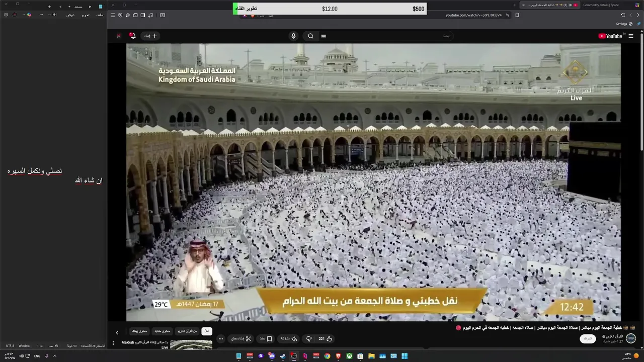Screen dimensions: 644x362
Task: Select the 'محتوى يهمّك' chip
Action: pos(139,331)
